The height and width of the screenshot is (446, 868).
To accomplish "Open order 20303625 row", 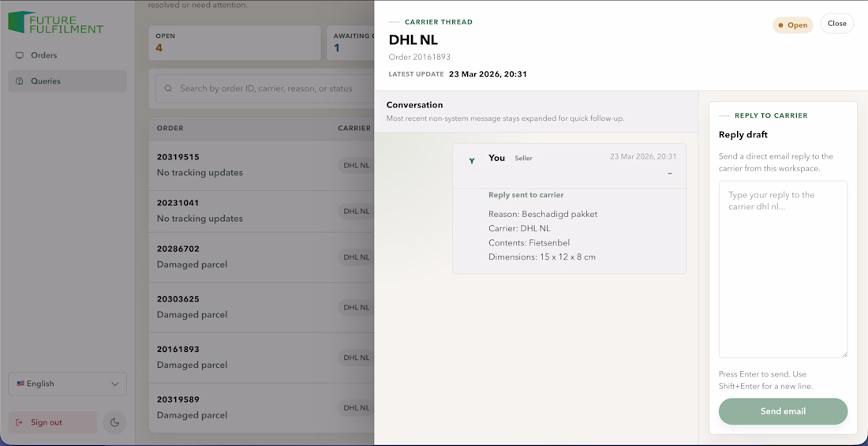I will click(261, 307).
